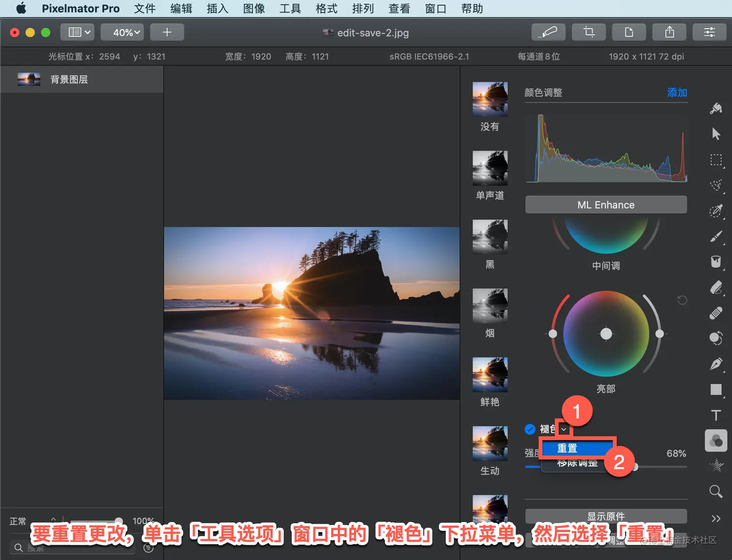The height and width of the screenshot is (560, 732).
Task: Select the 背景图层 layer
Action: click(82, 79)
